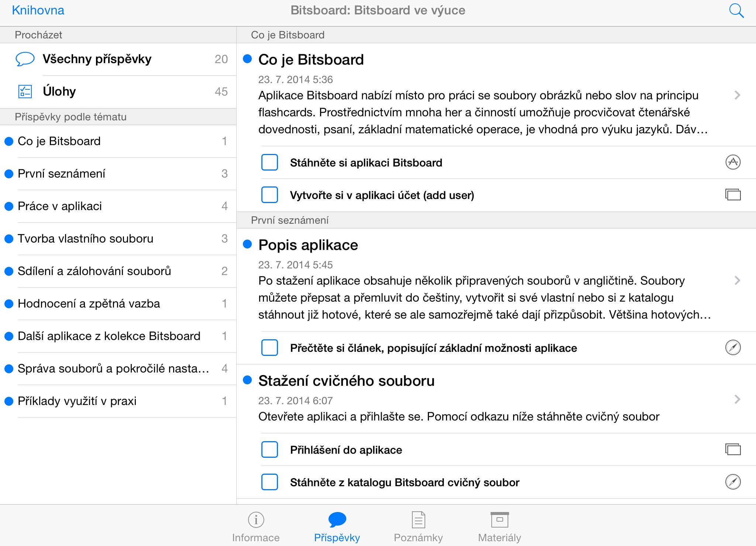The image size is (756, 546).
Task: Click blue unread dot beside Co je Bitsboard heading
Action: tap(247, 59)
